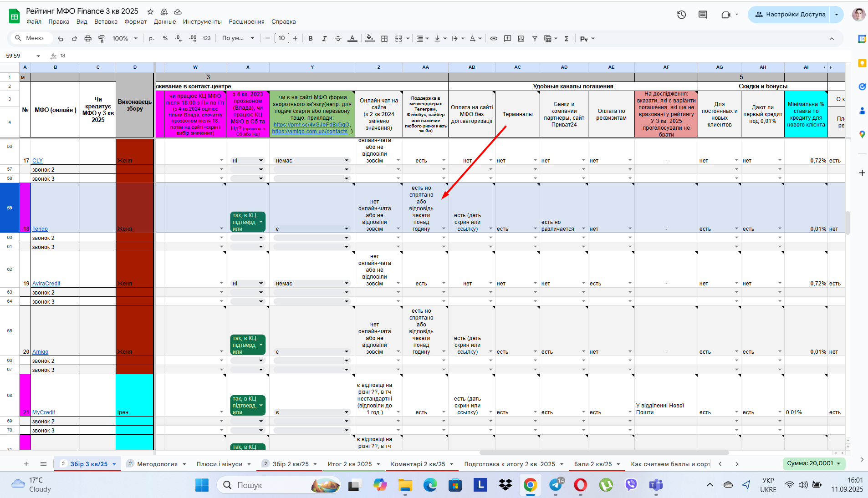Open the AviraCredit hyperlink

(46, 284)
